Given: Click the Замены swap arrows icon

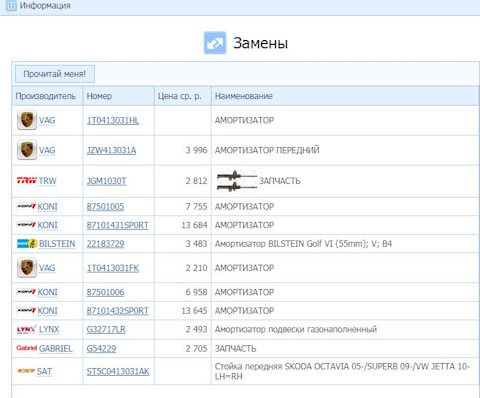Looking at the screenshot, I should [x=215, y=43].
